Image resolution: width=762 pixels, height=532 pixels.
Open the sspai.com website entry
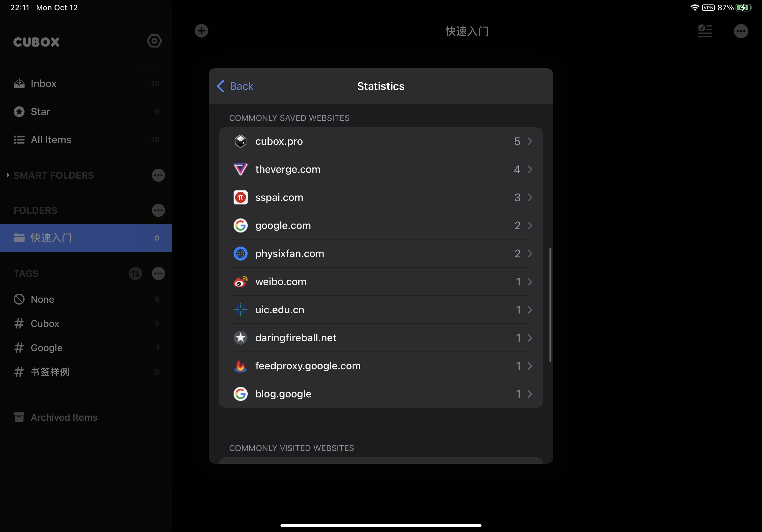381,197
